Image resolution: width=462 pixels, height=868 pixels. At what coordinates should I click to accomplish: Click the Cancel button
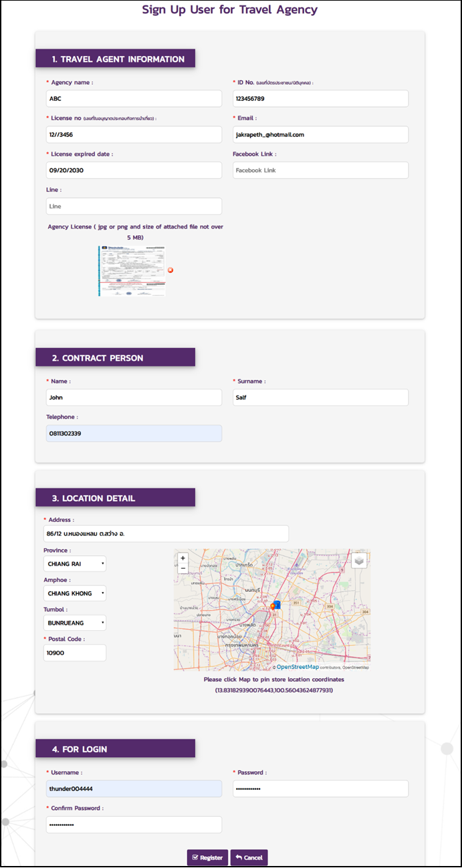249,857
